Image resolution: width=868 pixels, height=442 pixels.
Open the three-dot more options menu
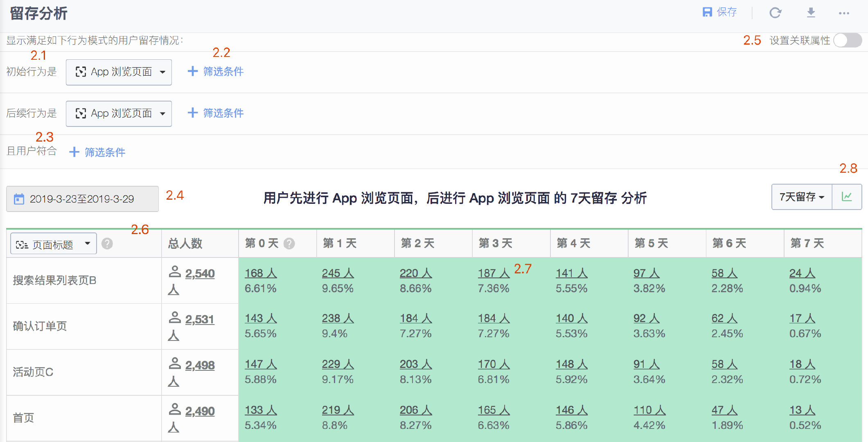(844, 13)
